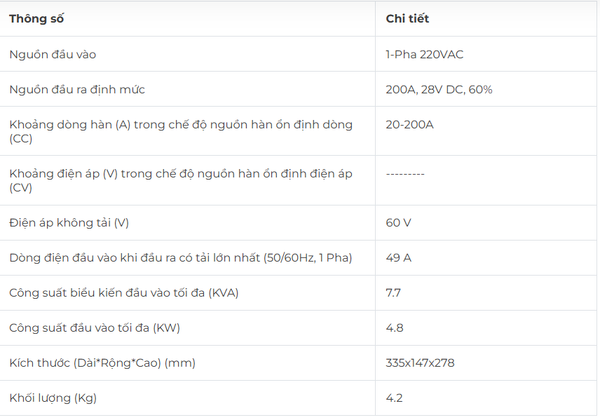The image size is (600, 418).
Task: Click the 'Chi tiết' column header
Action: coord(407,19)
